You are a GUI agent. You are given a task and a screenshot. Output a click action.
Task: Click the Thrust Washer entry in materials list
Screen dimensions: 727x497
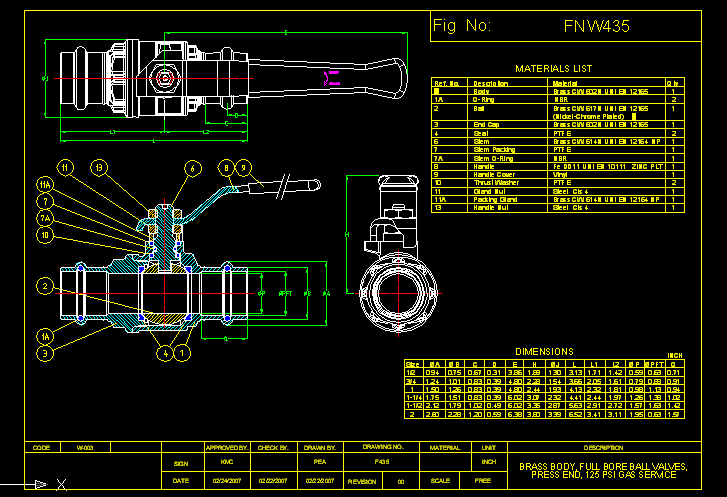pyautogui.click(x=495, y=183)
